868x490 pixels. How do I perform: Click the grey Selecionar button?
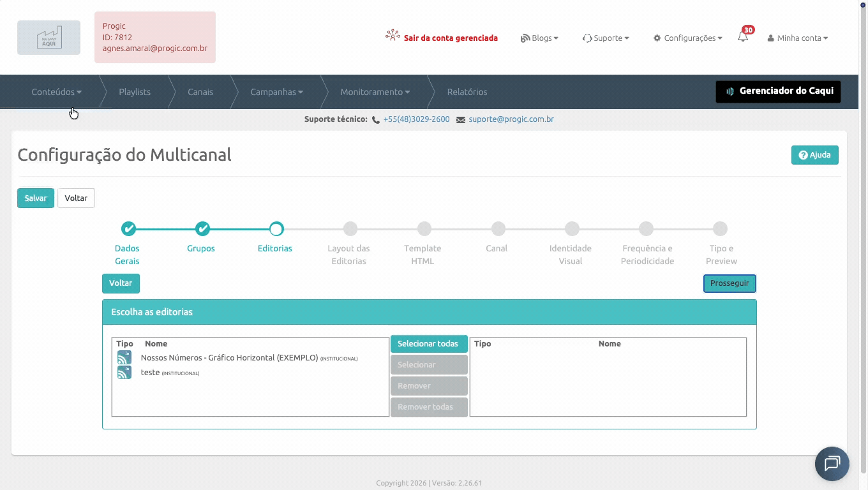[x=429, y=365]
